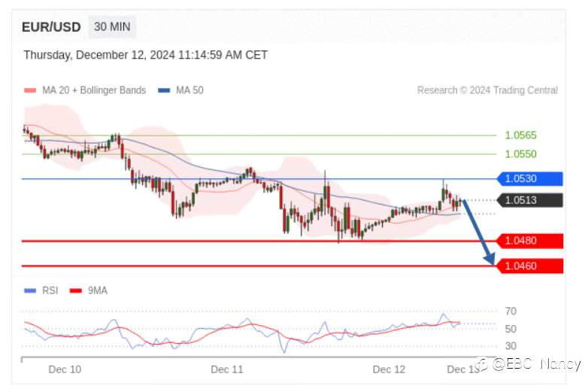Click the RSI 50 axis value
The image size is (588, 389).
[511, 329]
